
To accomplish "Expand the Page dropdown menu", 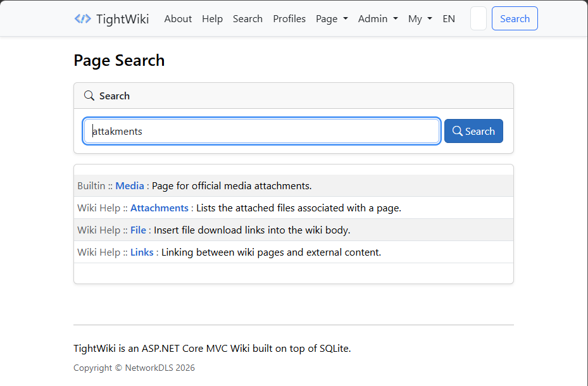I will tap(332, 19).
